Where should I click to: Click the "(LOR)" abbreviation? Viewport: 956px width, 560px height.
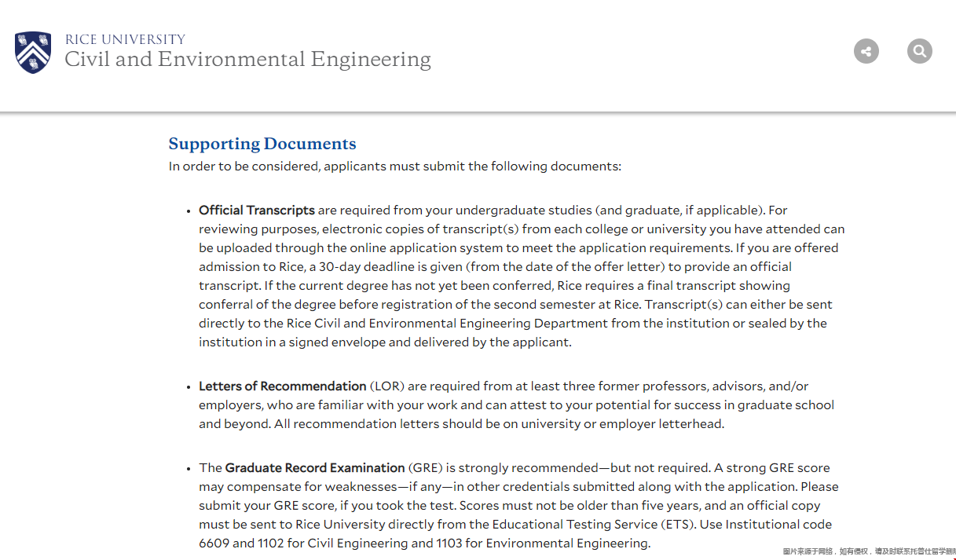[387, 386]
